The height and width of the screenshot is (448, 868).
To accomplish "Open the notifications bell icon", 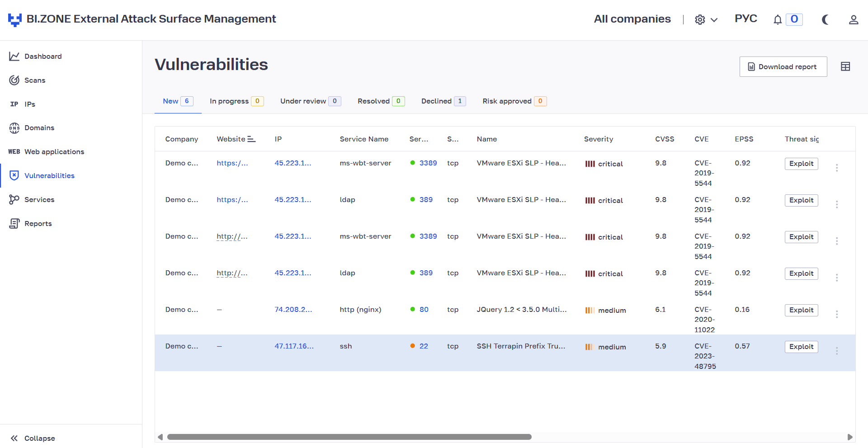I will click(778, 19).
